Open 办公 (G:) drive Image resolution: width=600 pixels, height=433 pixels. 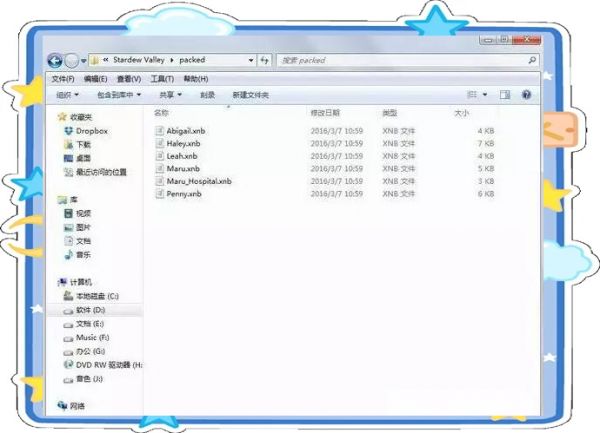coord(84,352)
